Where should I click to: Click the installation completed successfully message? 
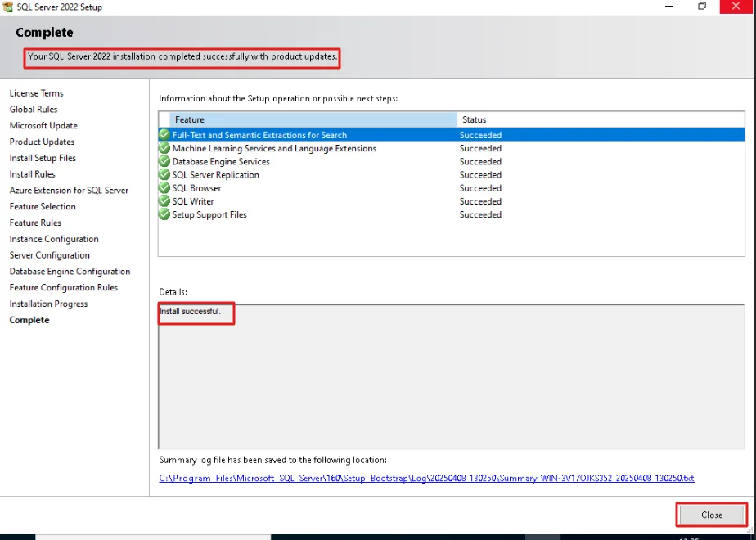(x=182, y=56)
